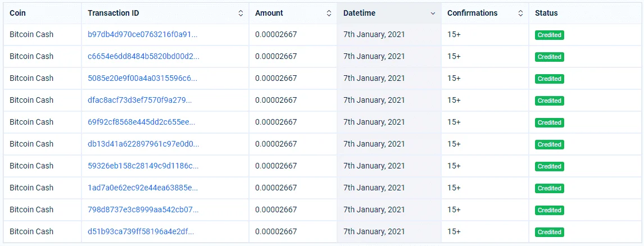Open transaction db13d41a622897961c97e0d0...
The width and height of the screenshot is (644, 246).
click(x=143, y=144)
